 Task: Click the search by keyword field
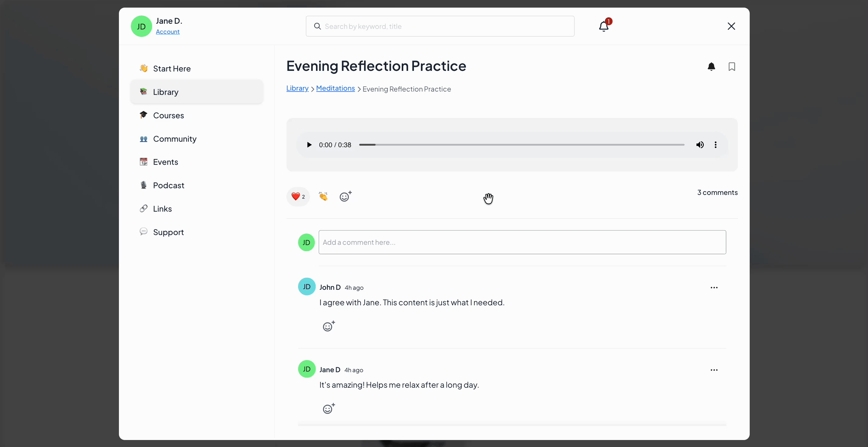pos(440,26)
